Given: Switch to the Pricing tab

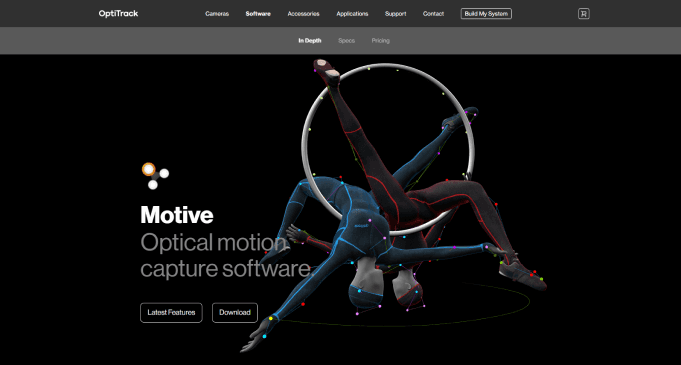Looking at the screenshot, I should 380,41.
